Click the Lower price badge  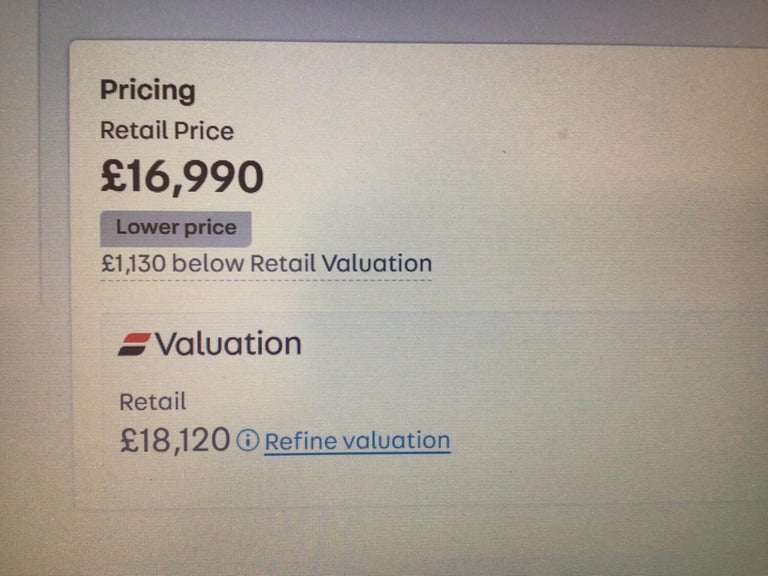(176, 229)
